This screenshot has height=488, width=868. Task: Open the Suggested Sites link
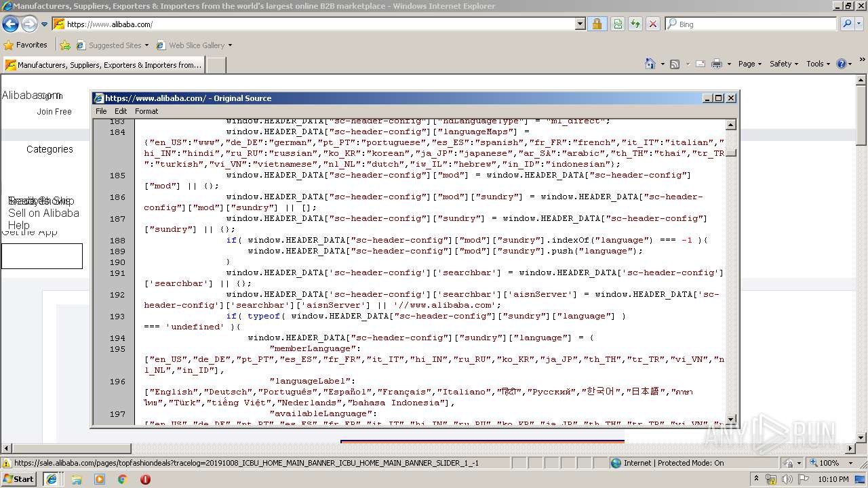(x=113, y=45)
